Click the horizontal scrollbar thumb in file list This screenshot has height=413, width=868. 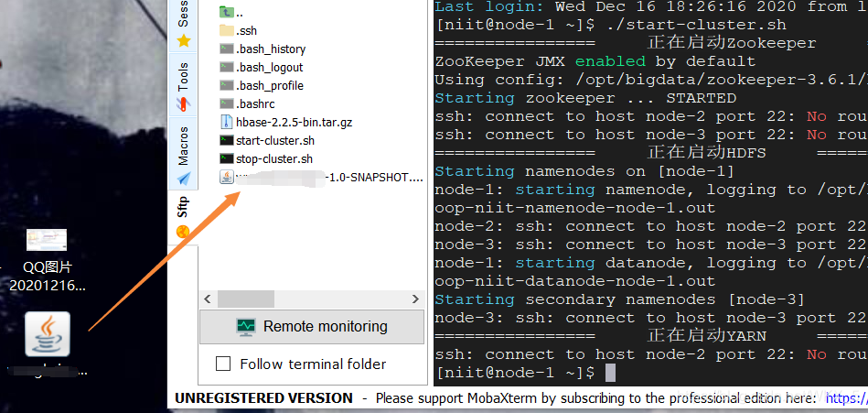coord(246,299)
